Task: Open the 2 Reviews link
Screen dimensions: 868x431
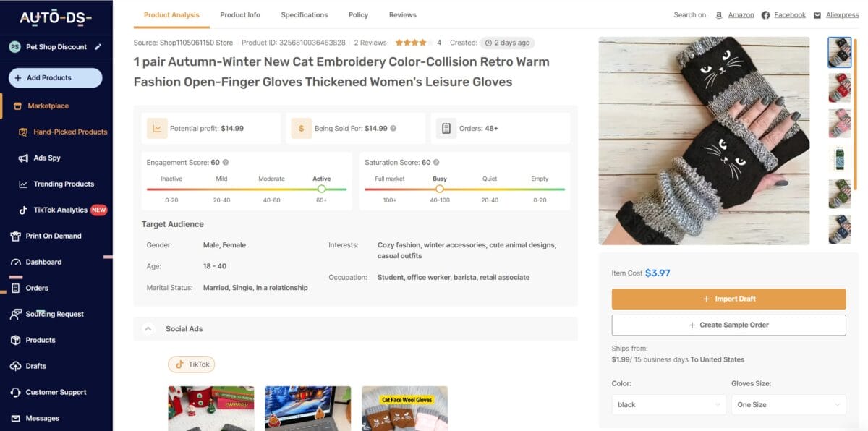Action: click(x=369, y=42)
